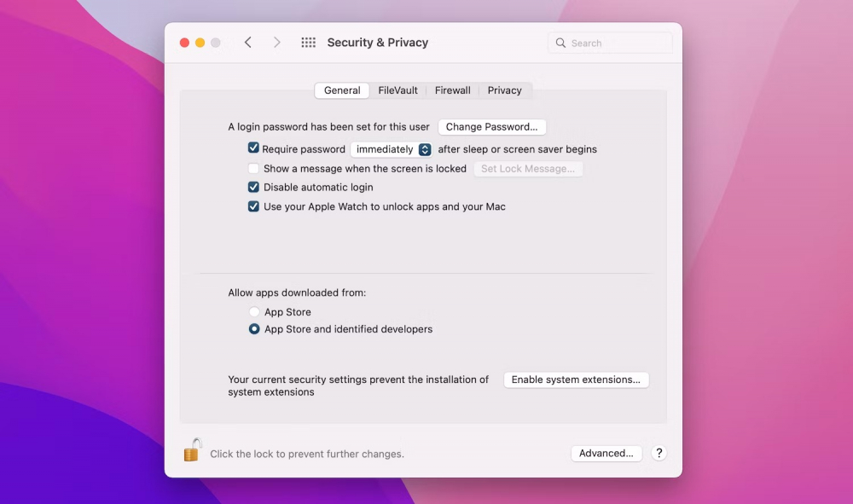Open the Advanced settings button

tap(606, 454)
